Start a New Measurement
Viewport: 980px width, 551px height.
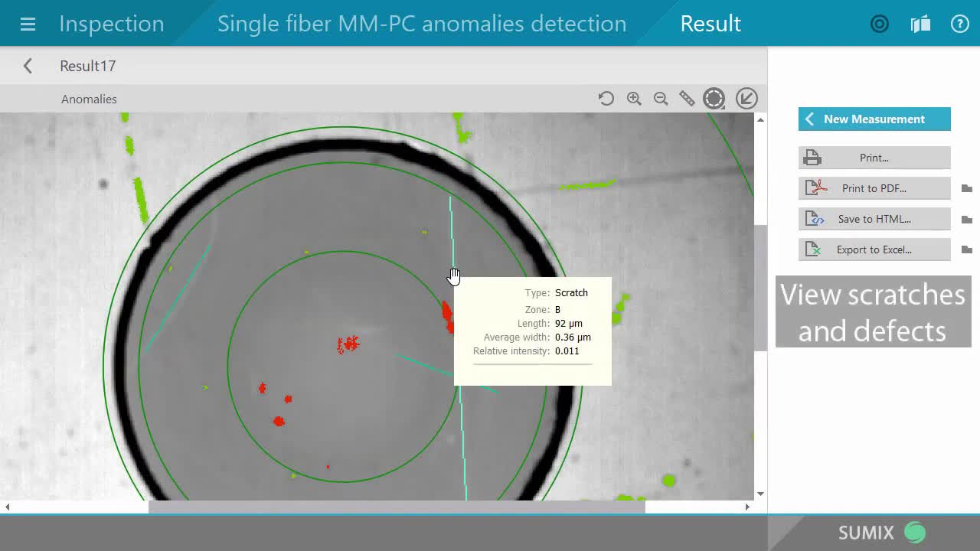click(874, 119)
